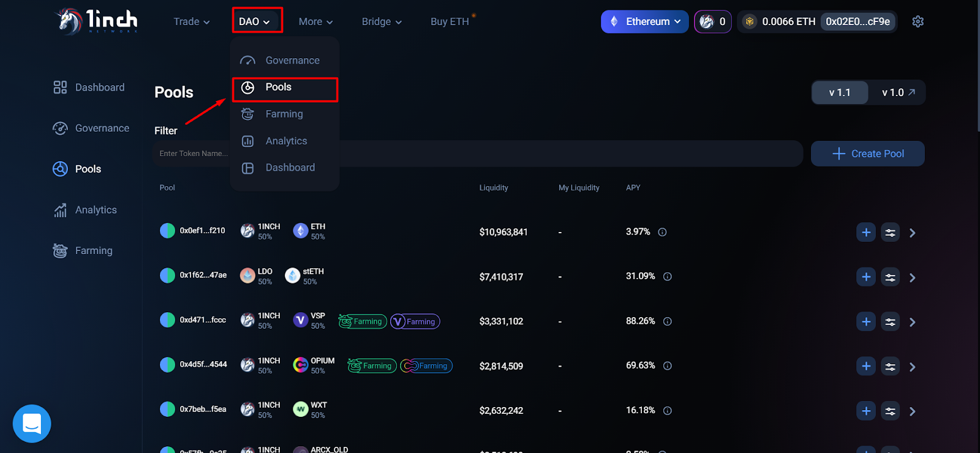Image resolution: width=980 pixels, height=453 pixels.
Task: Expand the 0x4d5f...4544 pool row chevron
Action: pos(913,367)
